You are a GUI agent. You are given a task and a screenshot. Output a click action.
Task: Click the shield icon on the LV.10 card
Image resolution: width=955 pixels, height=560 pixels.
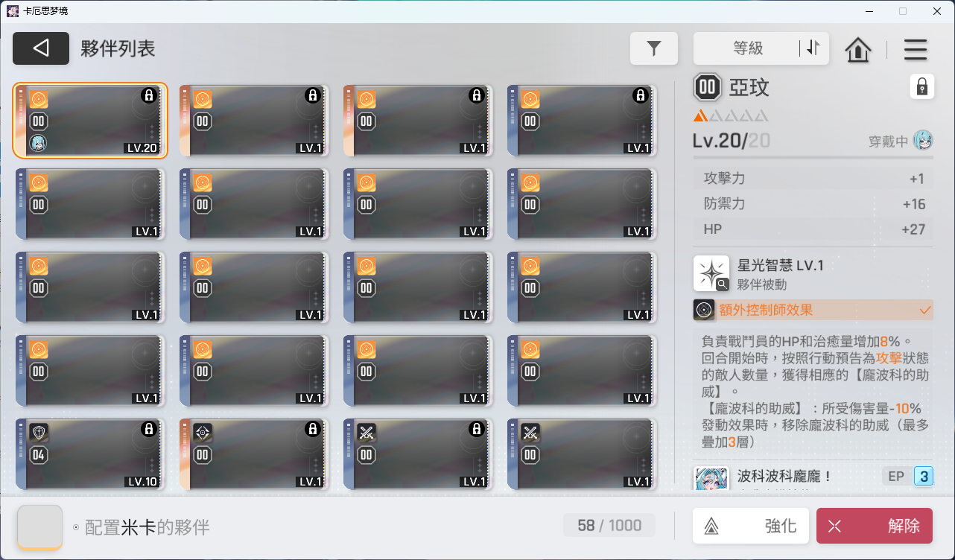tap(39, 432)
